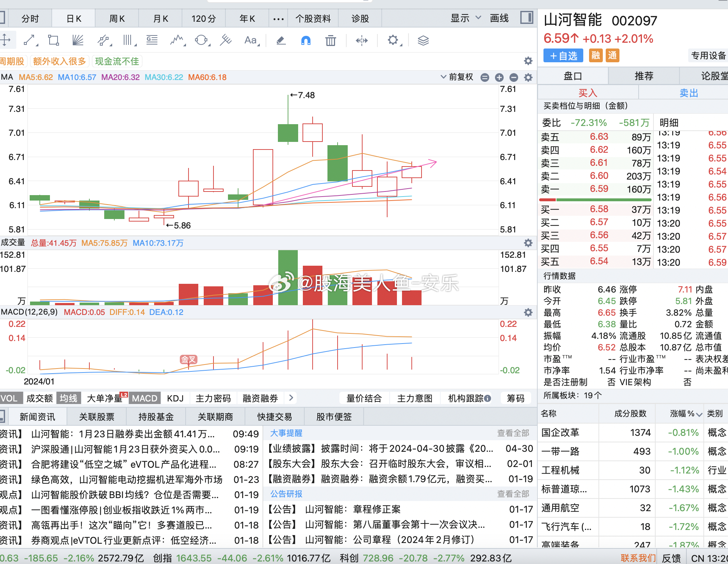The width and height of the screenshot is (728, 564).
Task: Select the parallel channel drawing tool
Action: [104, 40]
